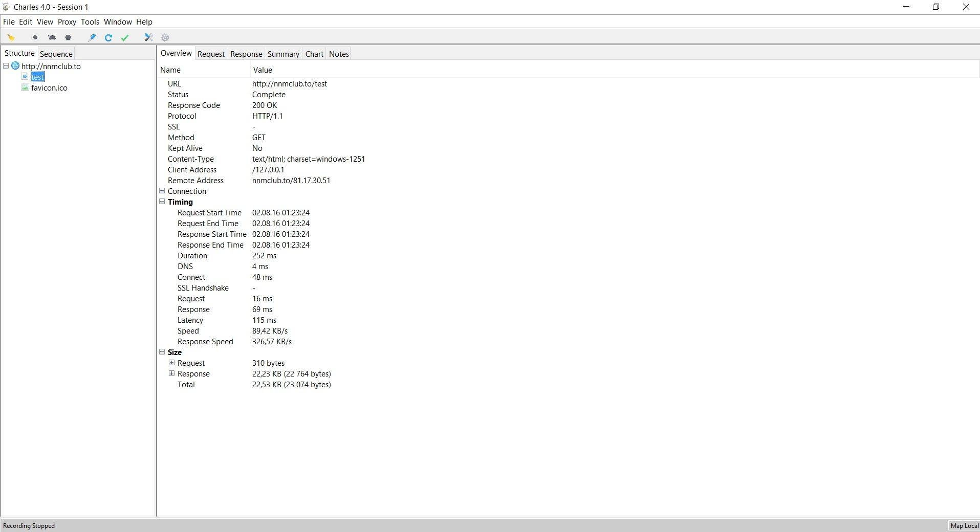Open the Proxy menu

pos(67,22)
